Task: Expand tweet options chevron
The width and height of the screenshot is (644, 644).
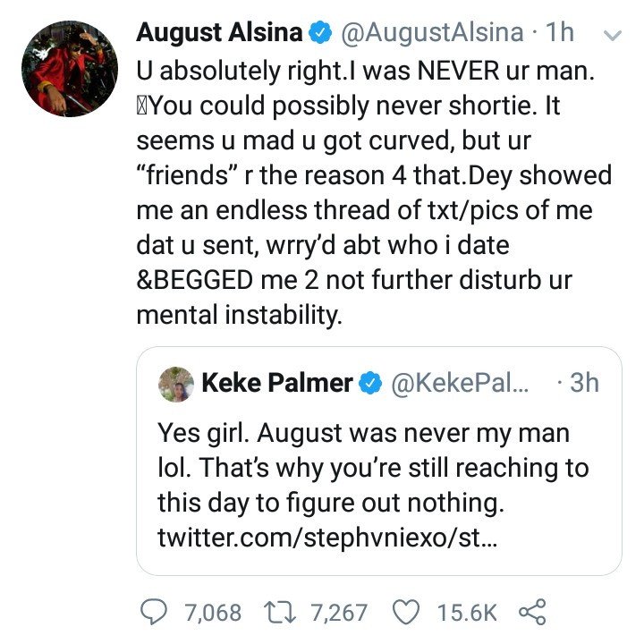Action: tap(613, 35)
